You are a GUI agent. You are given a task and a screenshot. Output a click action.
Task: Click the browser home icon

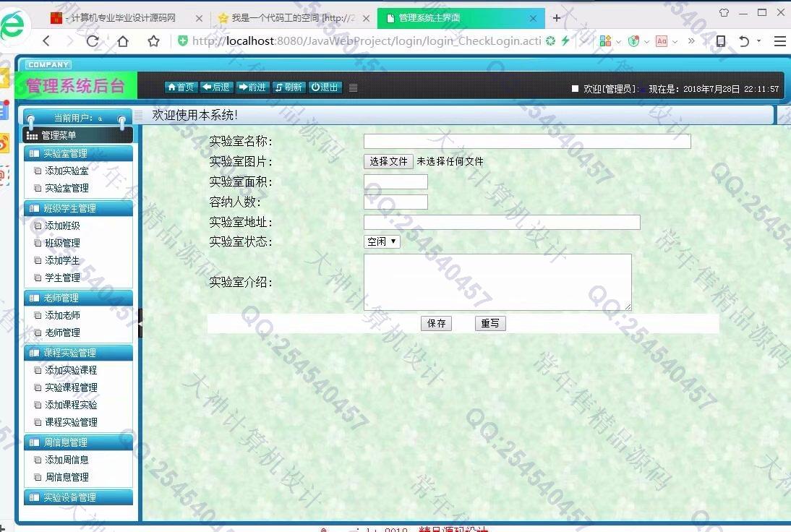point(123,41)
